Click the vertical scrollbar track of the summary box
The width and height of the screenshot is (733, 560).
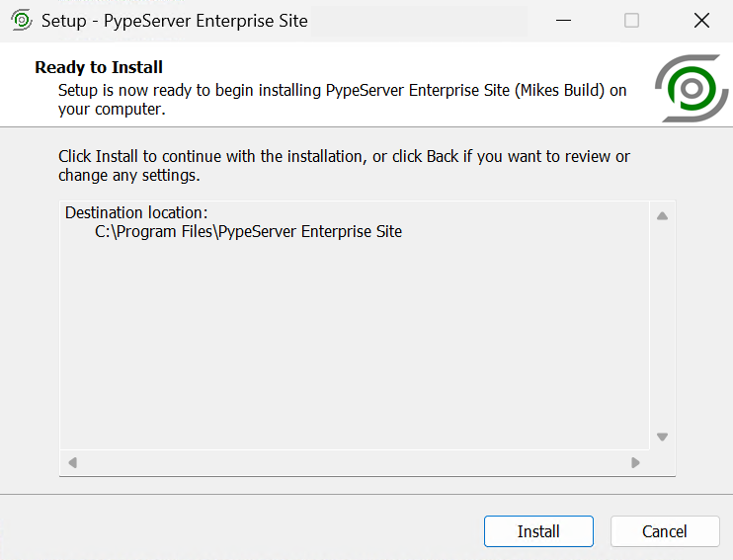[x=663, y=326]
